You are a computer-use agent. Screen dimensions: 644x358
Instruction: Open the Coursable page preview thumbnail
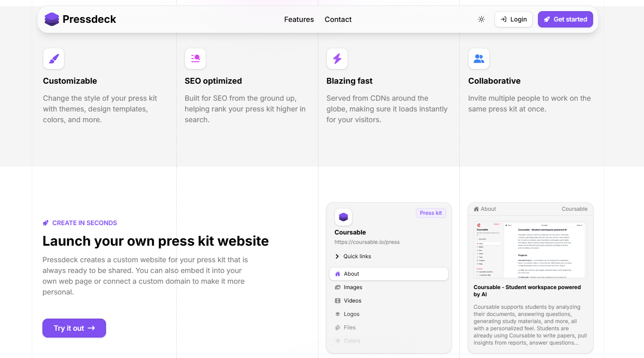coord(530,250)
